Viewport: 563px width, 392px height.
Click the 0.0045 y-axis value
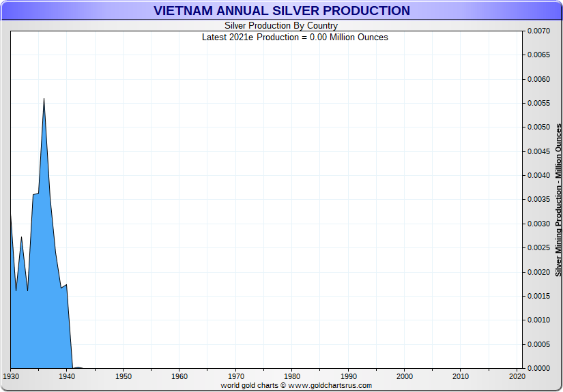[538, 151]
